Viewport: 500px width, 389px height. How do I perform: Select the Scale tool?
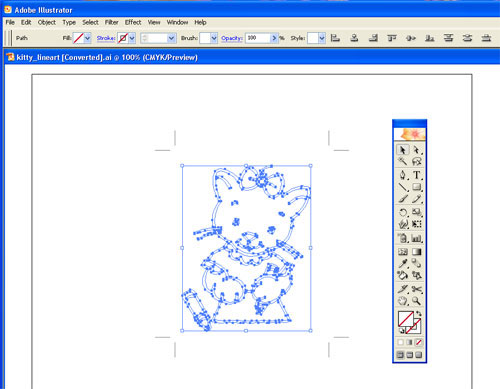(417, 212)
